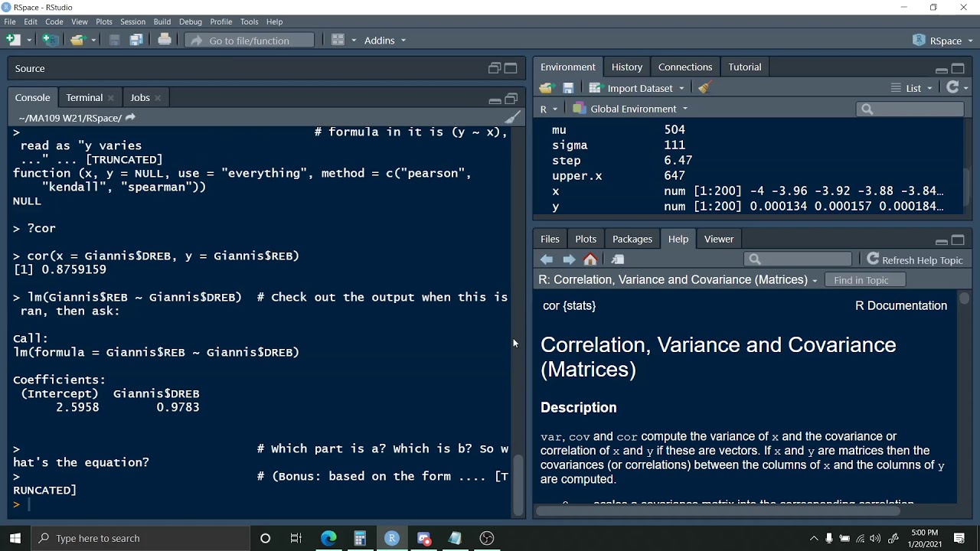Close the Terminal tab
Screen dimensions: 980x551
point(111,98)
